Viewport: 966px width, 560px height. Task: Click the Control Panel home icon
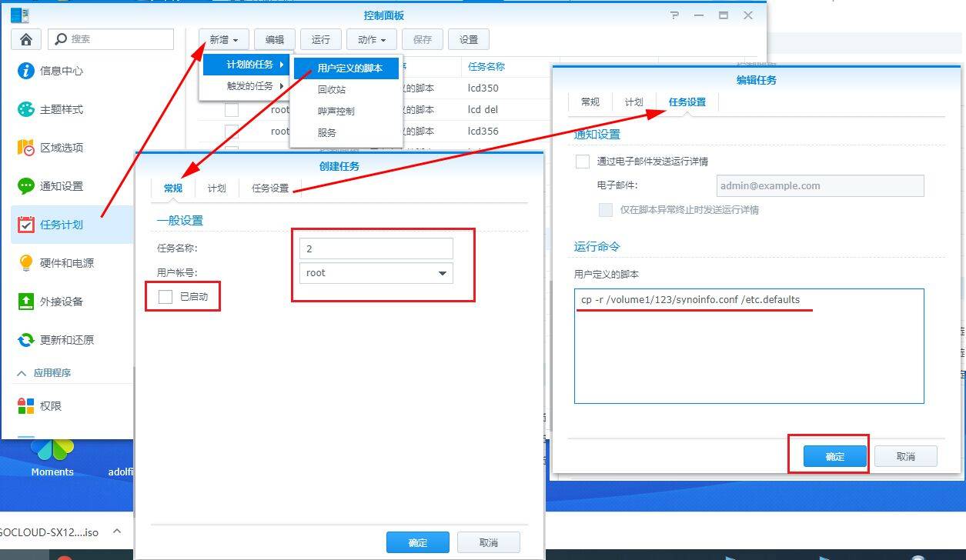coord(26,39)
